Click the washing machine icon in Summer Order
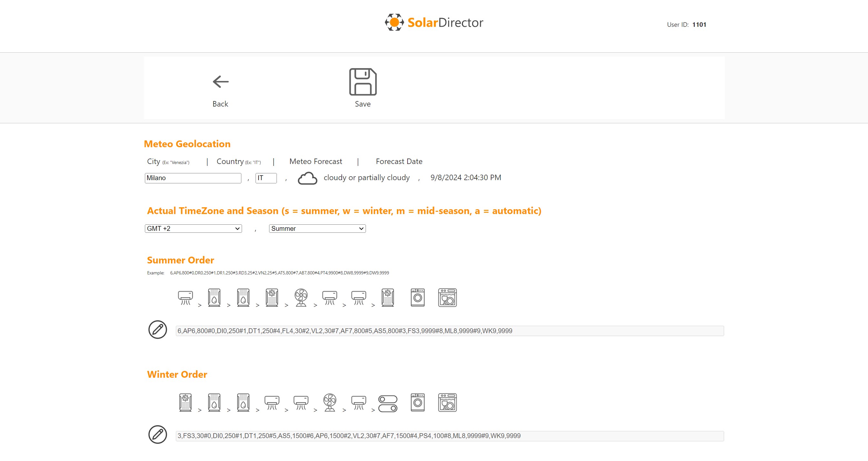Screen dimensions: 868x461 (x=418, y=297)
